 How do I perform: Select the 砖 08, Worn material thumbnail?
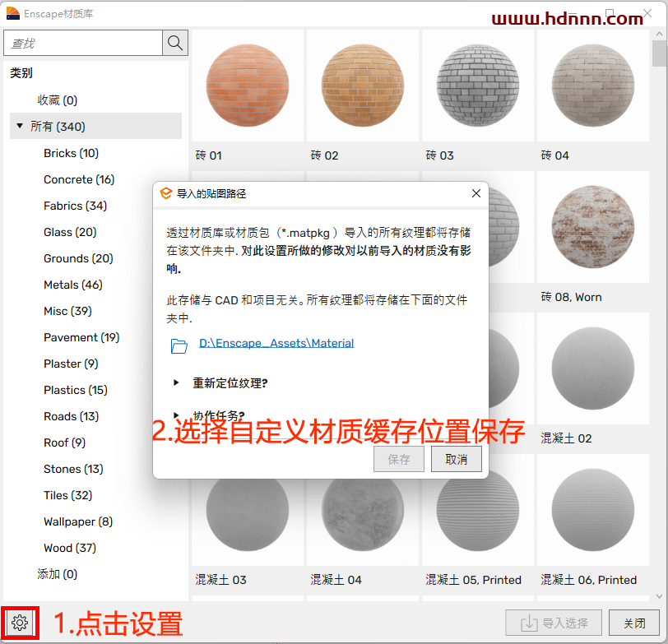click(593, 227)
